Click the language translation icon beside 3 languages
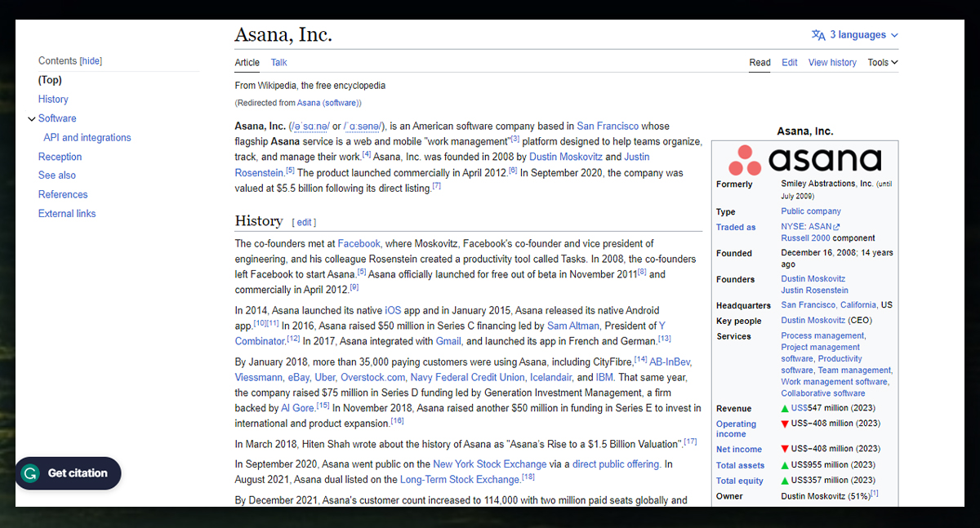The width and height of the screenshot is (980, 528). coord(818,35)
